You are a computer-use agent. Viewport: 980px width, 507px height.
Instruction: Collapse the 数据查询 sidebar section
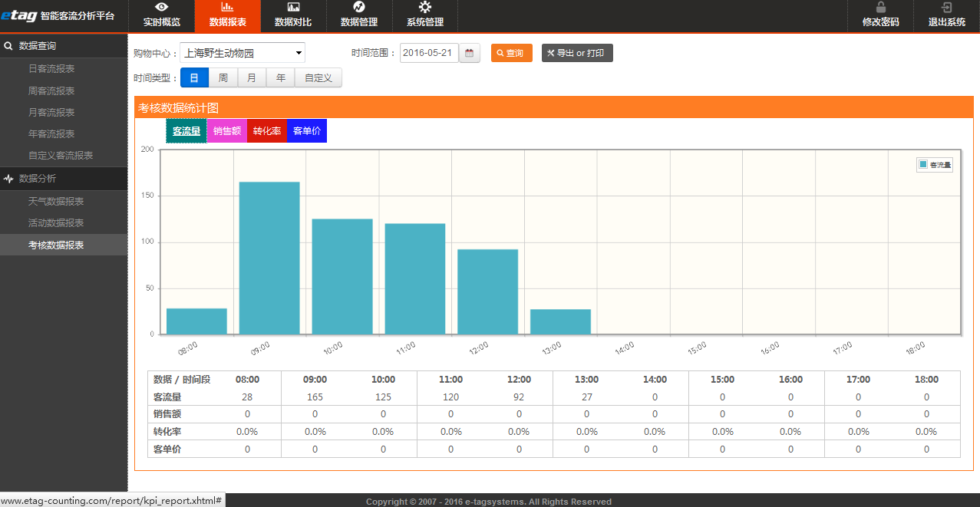64,46
